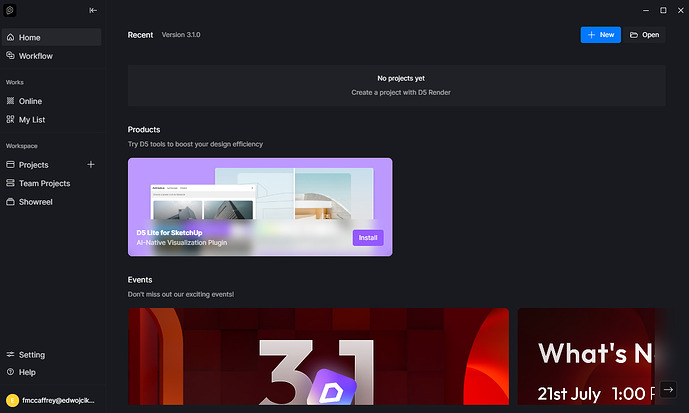Open the 3.1 event banner
689x413 pixels.
click(x=318, y=356)
